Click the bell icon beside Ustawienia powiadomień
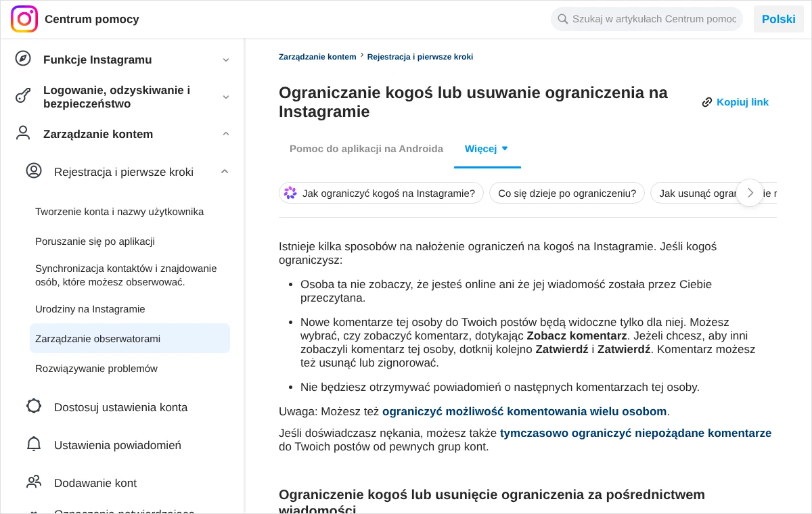812x514 pixels. (x=34, y=444)
